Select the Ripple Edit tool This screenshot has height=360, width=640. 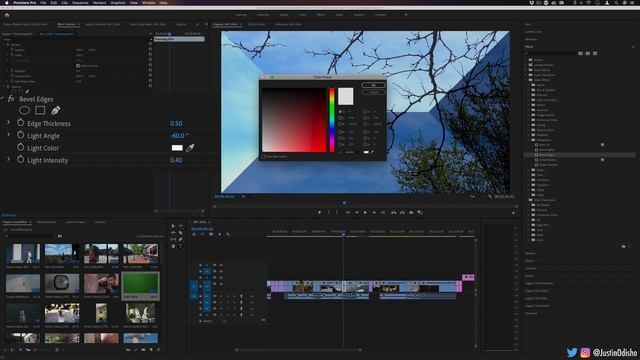click(173, 233)
